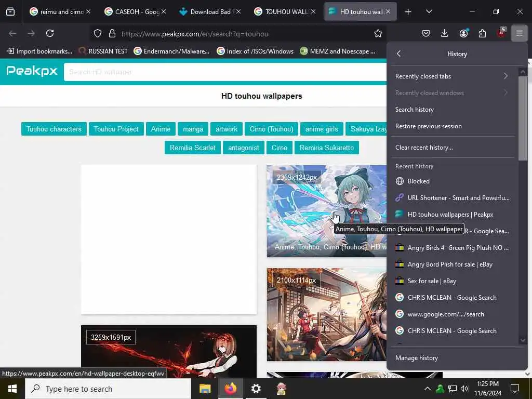This screenshot has width=532, height=399.
Task: Click the Cirno (Touhou) tag button
Action: (x=271, y=129)
